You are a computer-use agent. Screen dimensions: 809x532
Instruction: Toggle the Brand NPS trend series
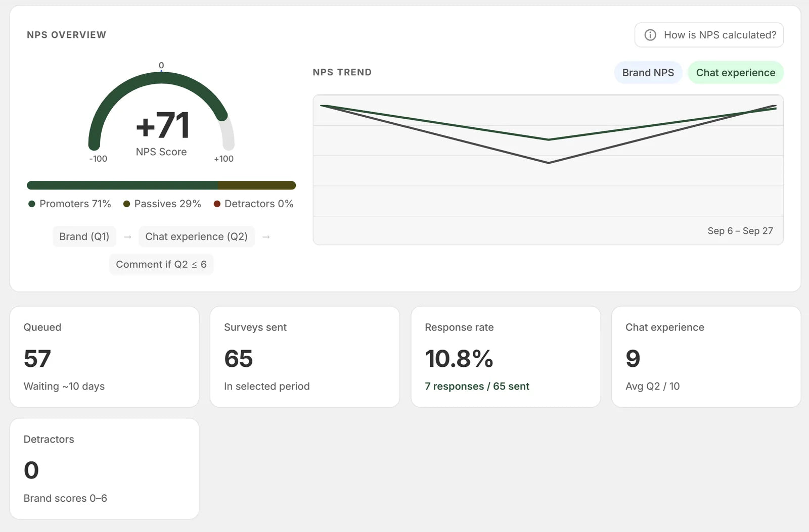click(x=648, y=72)
